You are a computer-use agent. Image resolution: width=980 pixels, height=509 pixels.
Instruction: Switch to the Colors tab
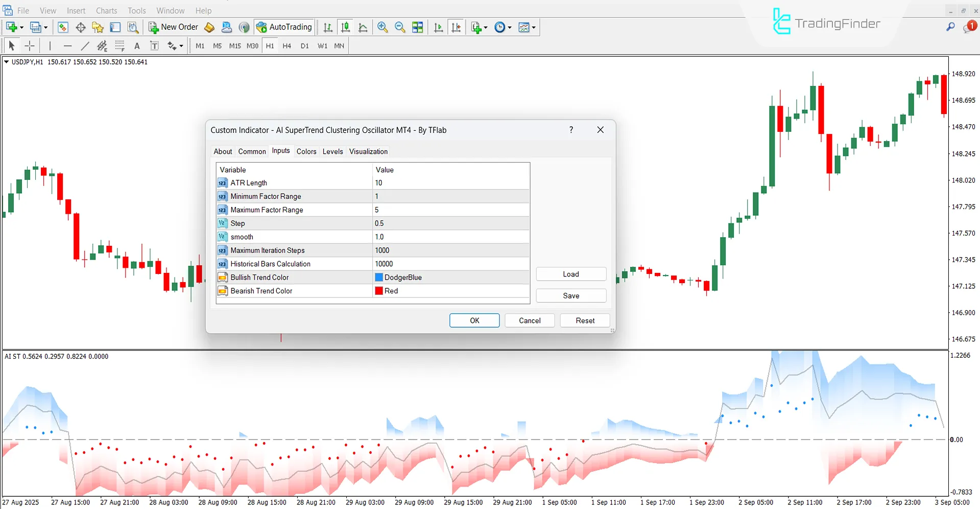coord(306,151)
